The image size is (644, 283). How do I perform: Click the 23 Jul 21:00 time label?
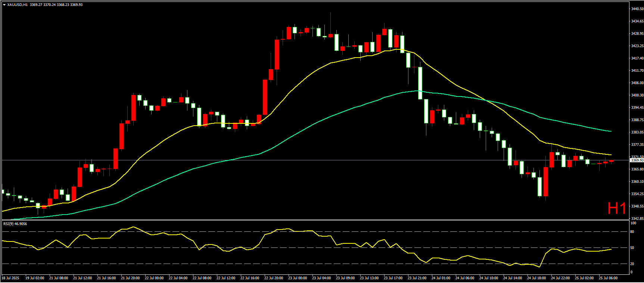(x=417, y=278)
